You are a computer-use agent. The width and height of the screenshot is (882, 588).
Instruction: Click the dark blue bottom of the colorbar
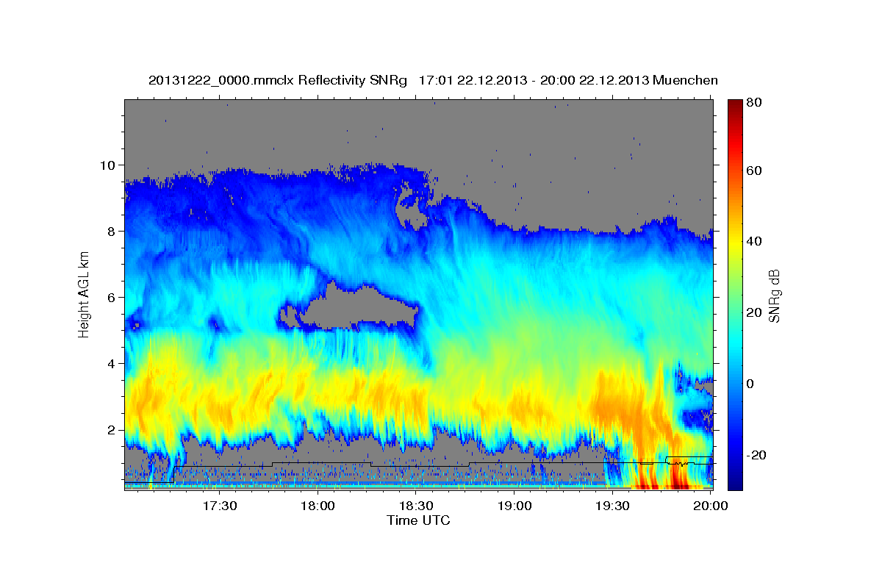tap(735, 481)
